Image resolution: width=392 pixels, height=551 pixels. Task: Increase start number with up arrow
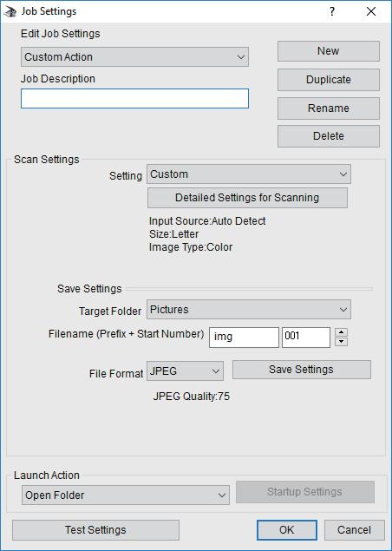[341, 332]
